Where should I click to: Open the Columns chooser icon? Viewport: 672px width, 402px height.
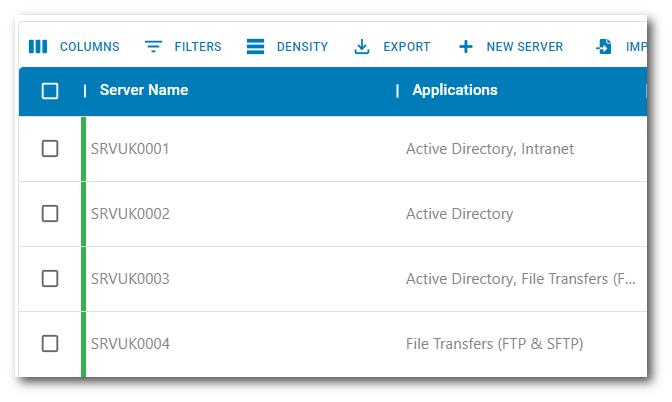(38, 47)
